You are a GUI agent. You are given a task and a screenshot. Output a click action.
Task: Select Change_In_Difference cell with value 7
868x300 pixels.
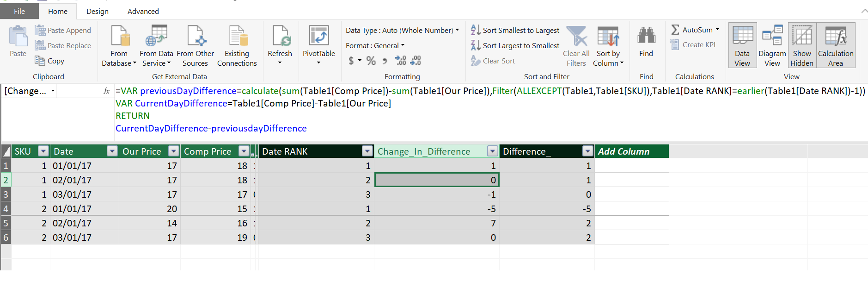(437, 223)
